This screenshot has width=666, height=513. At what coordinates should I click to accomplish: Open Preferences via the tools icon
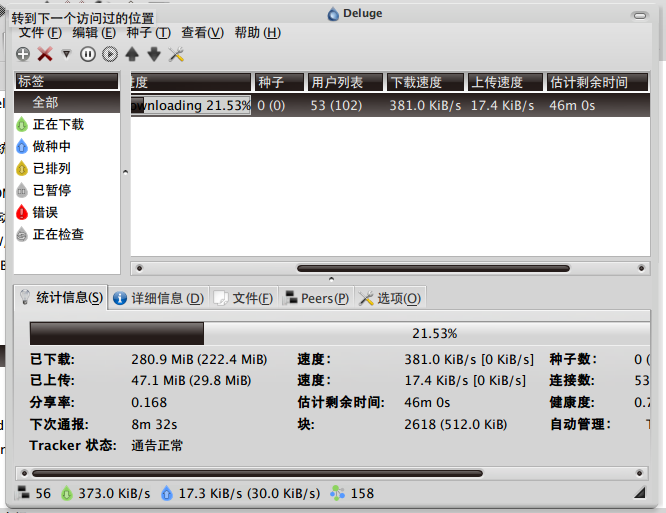click(x=176, y=54)
